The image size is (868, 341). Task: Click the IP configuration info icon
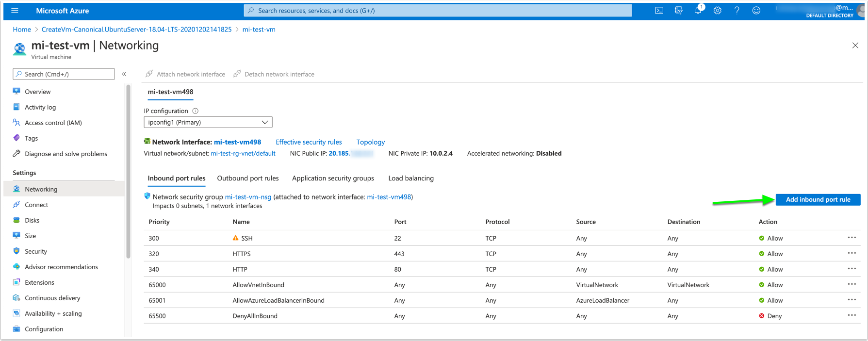click(x=196, y=111)
